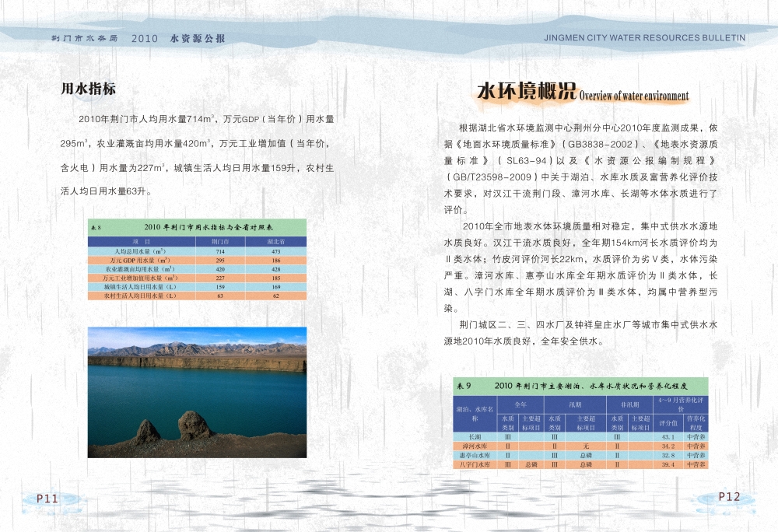The height and width of the screenshot is (532, 778).
Task: Select the 荆门市 column header in Table 8
Action: point(219,242)
